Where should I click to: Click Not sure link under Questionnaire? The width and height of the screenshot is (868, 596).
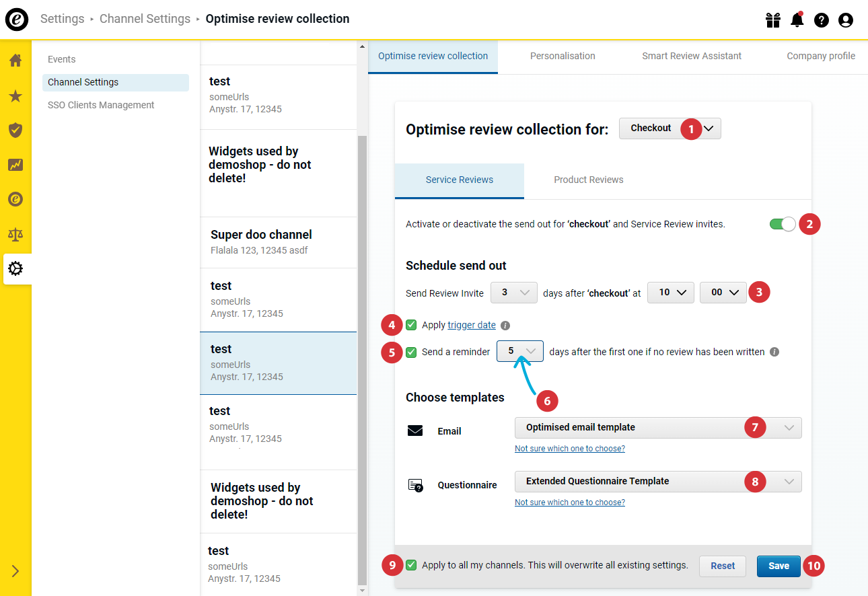coord(570,502)
